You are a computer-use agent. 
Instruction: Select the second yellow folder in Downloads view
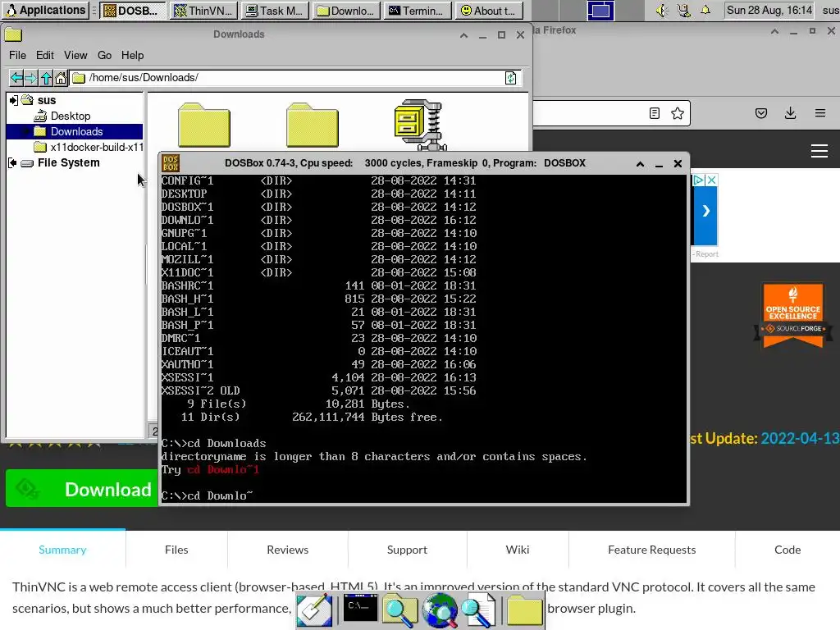[x=313, y=126]
